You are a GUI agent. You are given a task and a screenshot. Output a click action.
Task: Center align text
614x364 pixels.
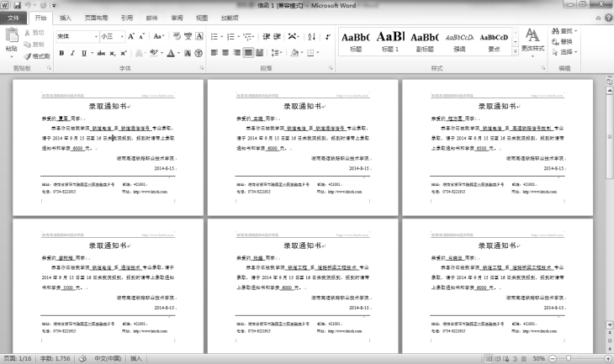coord(225,52)
